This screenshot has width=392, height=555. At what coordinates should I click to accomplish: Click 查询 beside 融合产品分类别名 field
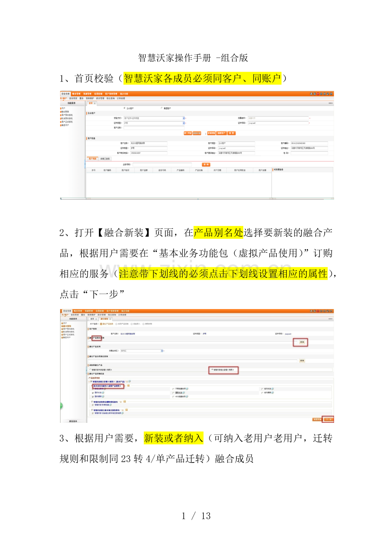point(302,361)
